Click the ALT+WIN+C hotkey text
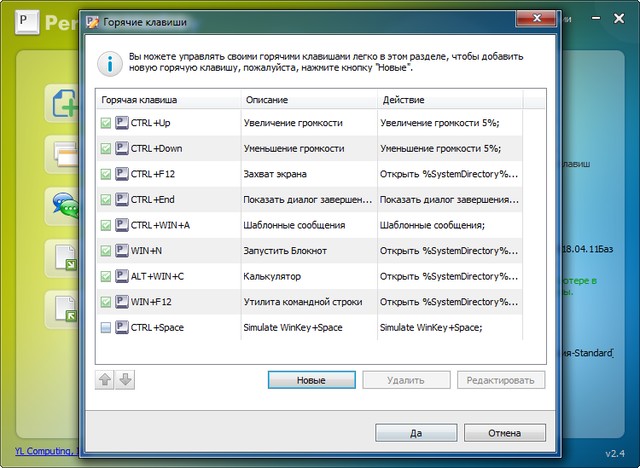Screen dimensions: 640x468 [157, 276]
